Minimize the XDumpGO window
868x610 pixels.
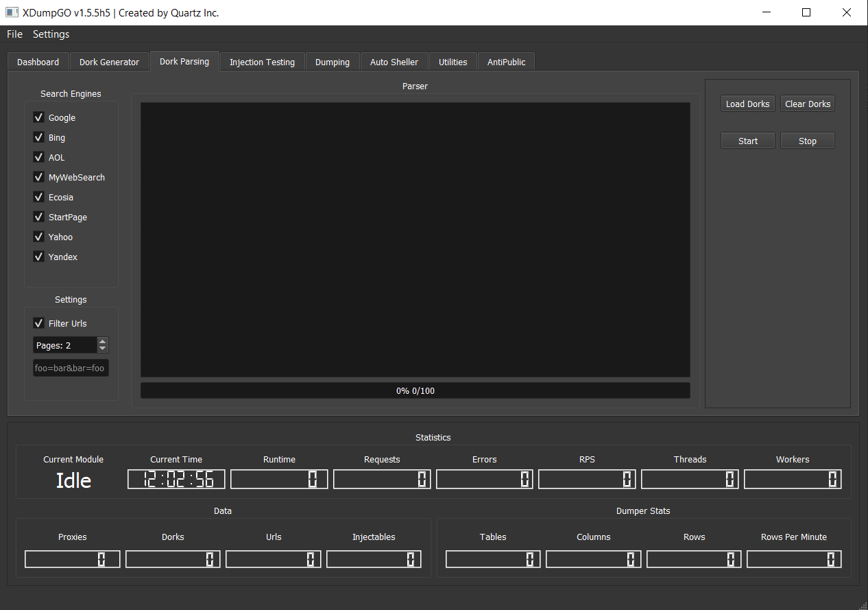point(767,12)
